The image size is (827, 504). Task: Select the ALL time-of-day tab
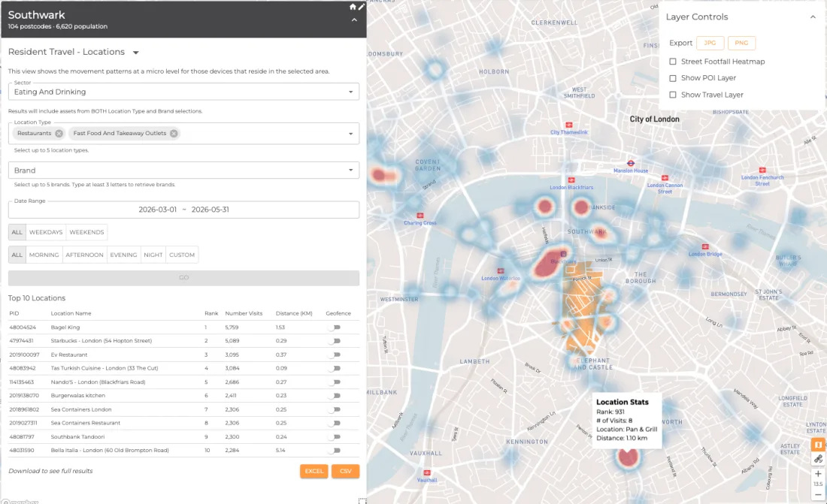coord(17,255)
